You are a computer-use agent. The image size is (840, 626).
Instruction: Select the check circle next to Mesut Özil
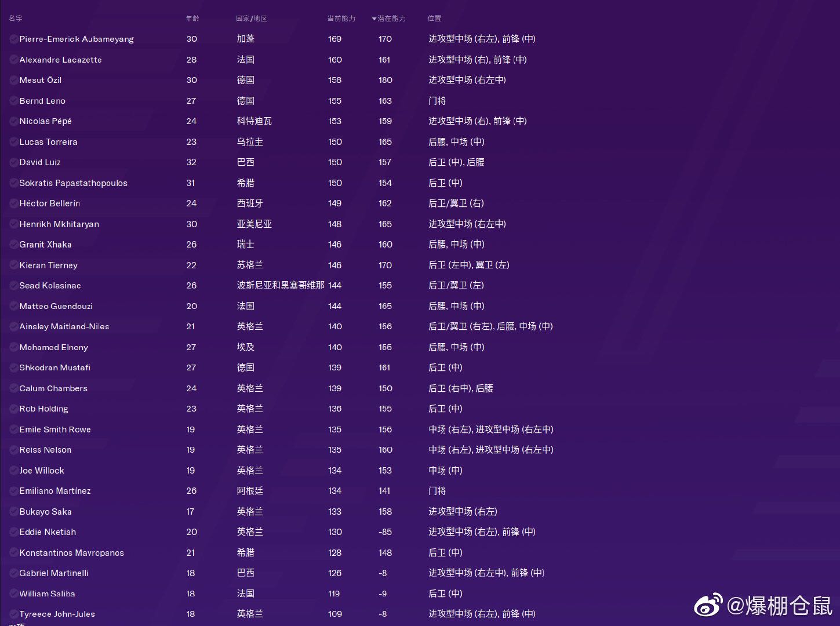coord(13,80)
